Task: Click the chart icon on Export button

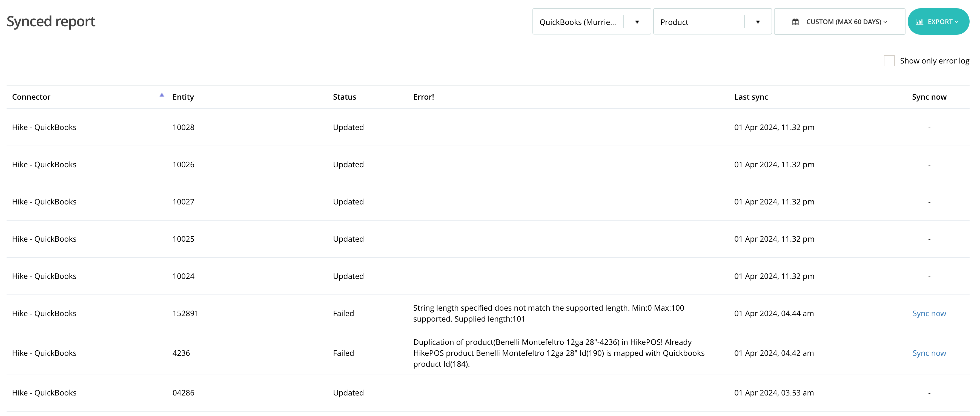Action: point(919,22)
